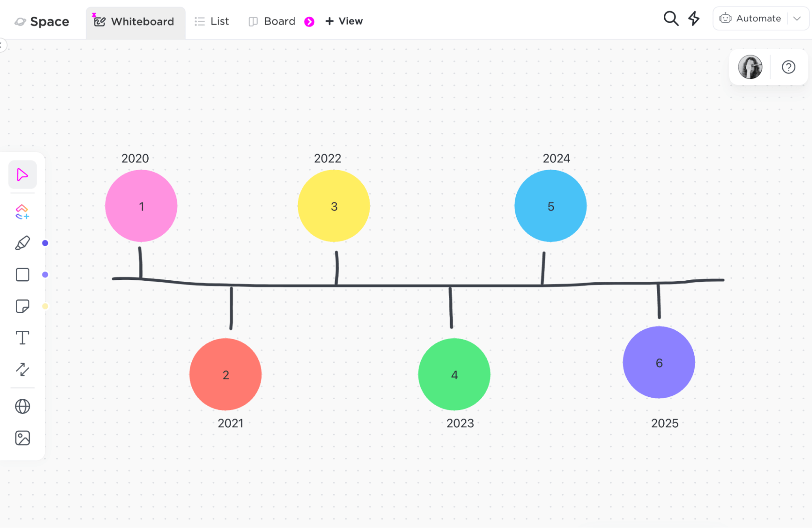Choose the Shape rectangle tool
Viewport: 812px width, 528px height.
click(x=22, y=275)
